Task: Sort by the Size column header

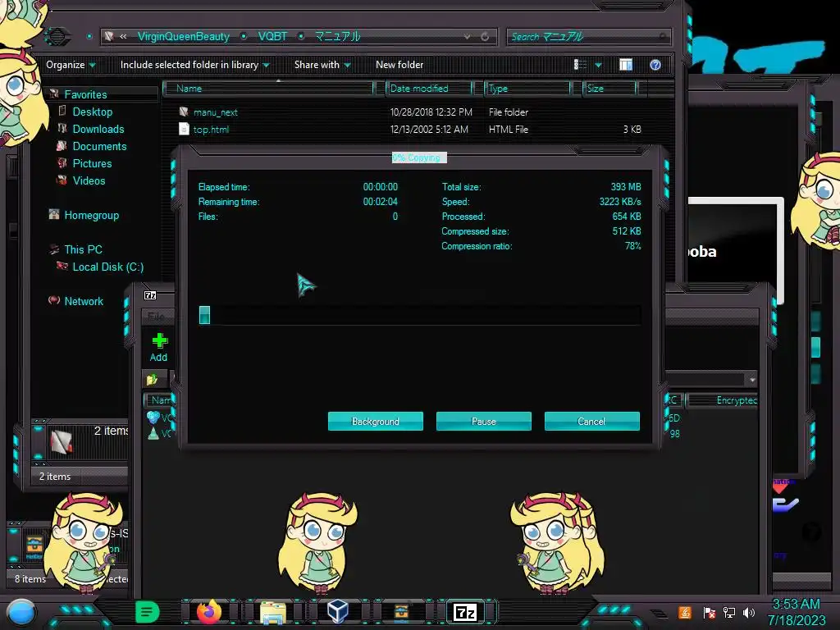Action: click(609, 89)
